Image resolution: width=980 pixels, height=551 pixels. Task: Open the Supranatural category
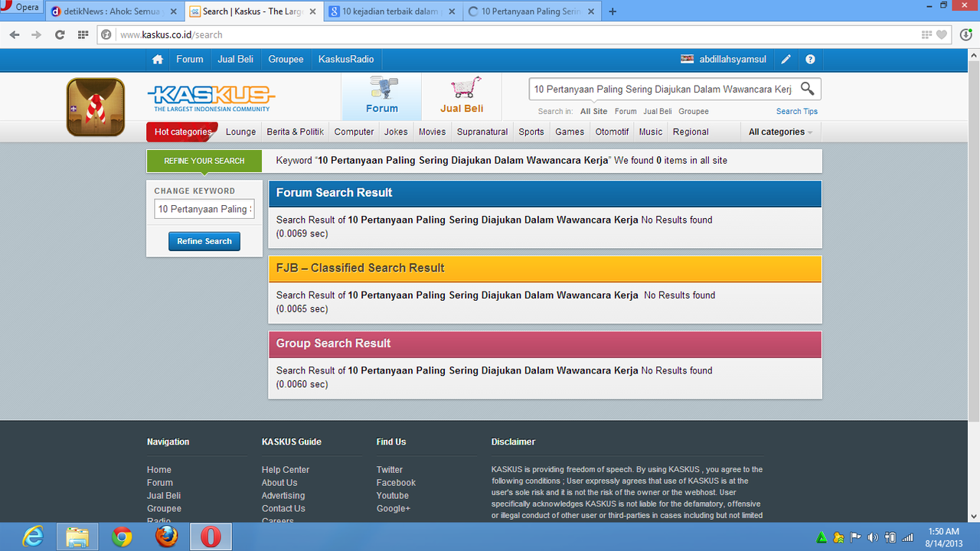482,132
